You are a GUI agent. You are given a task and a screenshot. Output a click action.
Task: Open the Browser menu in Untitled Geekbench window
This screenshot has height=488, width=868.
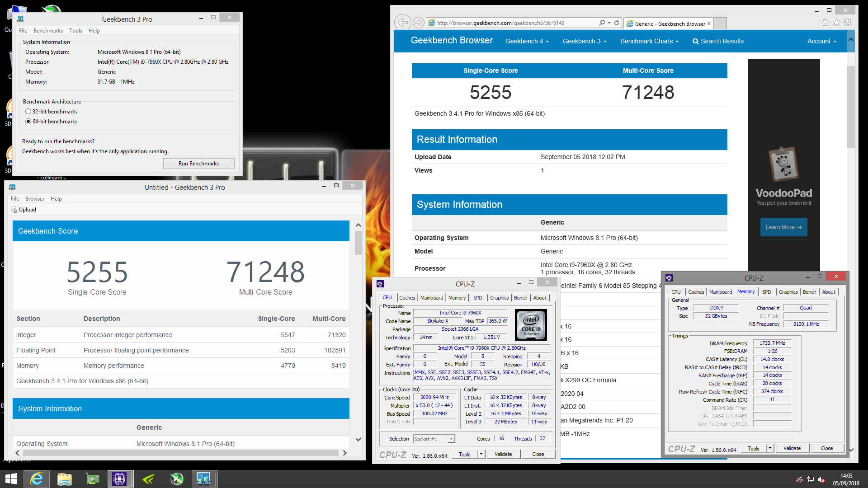pyautogui.click(x=35, y=199)
